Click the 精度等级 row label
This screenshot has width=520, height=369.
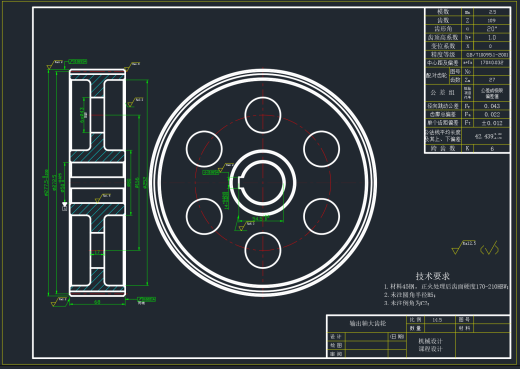tap(443, 54)
